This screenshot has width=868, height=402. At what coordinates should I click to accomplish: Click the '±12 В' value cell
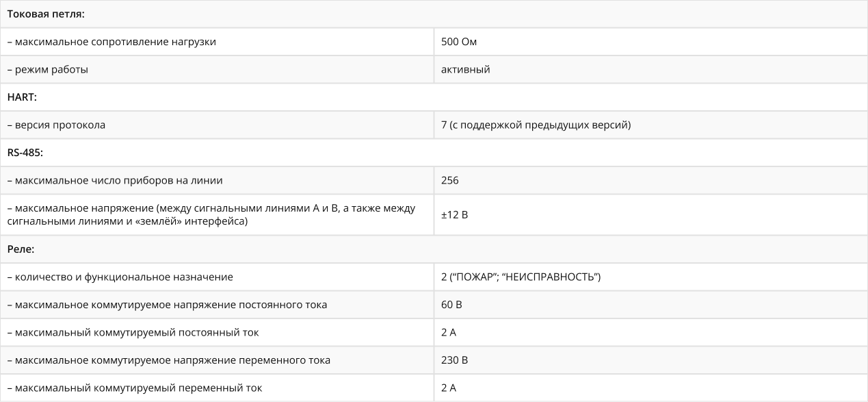650,215
